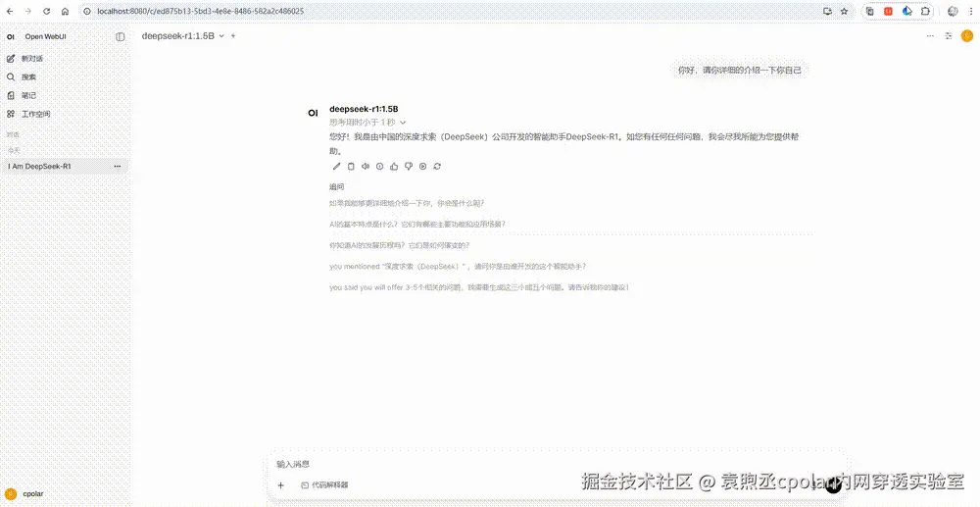
Task: Bookmark this page with star icon
Action: coord(844,11)
